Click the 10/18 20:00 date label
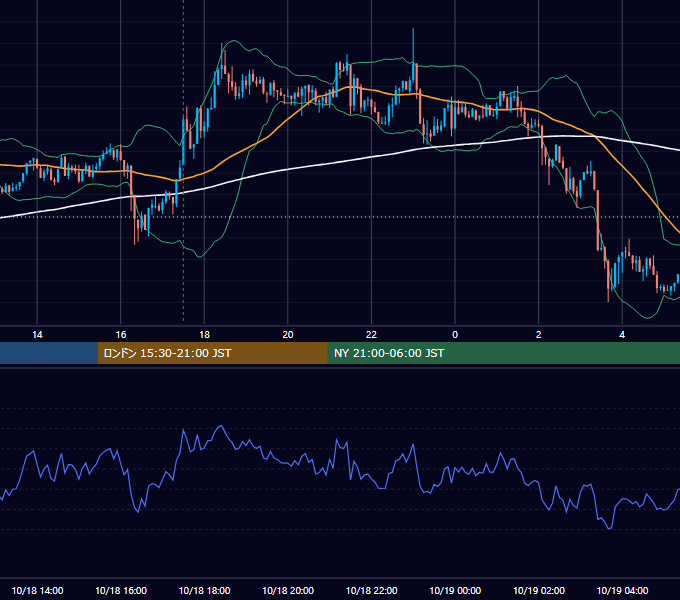The image size is (680, 600). pyautogui.click(x=288, y=590)
